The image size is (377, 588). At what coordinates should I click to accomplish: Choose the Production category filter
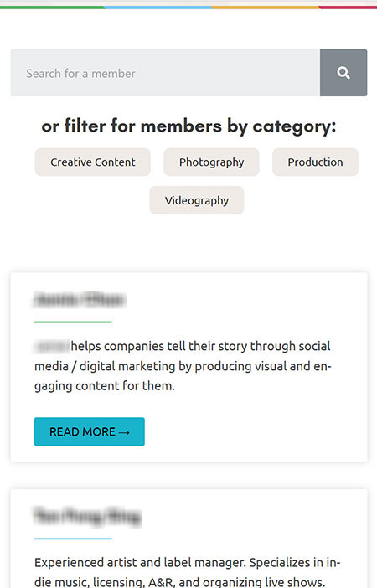[x=315, y=162]
